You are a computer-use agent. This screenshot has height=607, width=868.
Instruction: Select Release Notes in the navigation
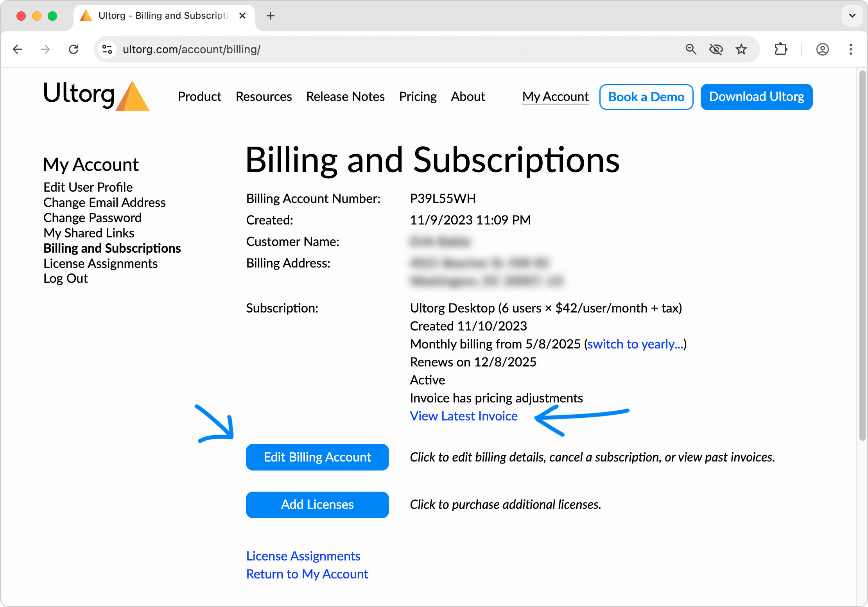pos(346,97)
